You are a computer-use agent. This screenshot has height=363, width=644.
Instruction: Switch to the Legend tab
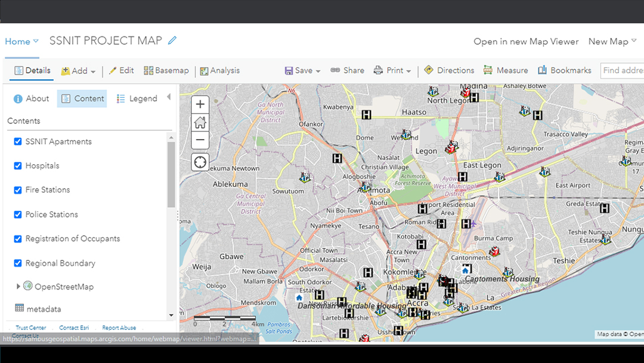(137, 99)
